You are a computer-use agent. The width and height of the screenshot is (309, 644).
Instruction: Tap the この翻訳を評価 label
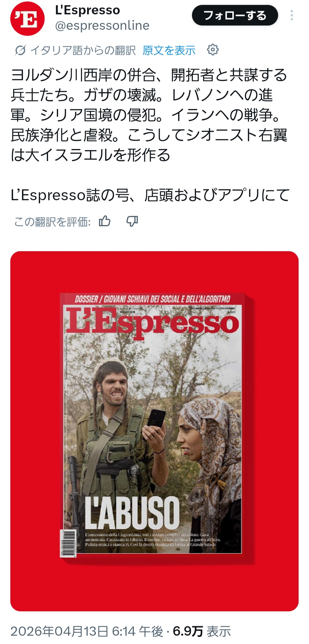pyautogui.click(x=52, y=222)
